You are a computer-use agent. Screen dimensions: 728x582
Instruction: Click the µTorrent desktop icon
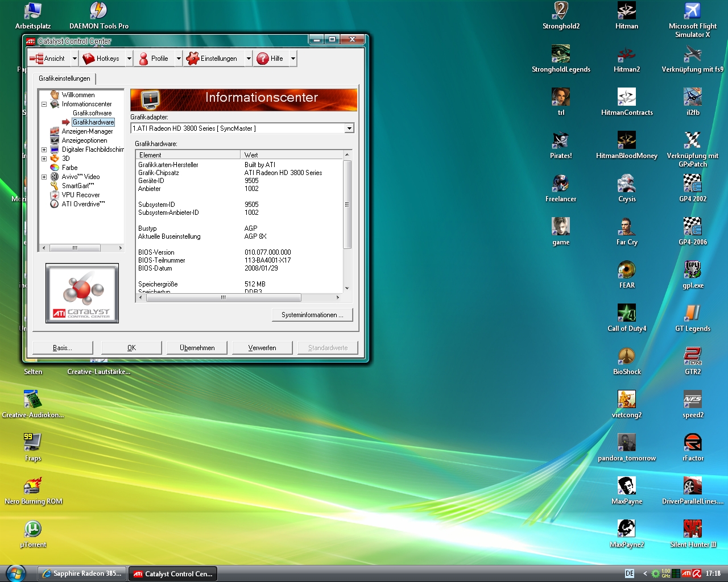pos(33,534)
